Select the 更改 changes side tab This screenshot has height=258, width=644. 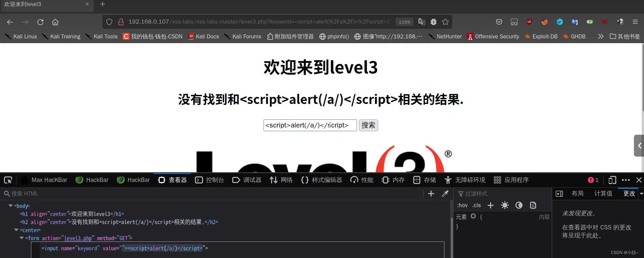click(629, 194)
